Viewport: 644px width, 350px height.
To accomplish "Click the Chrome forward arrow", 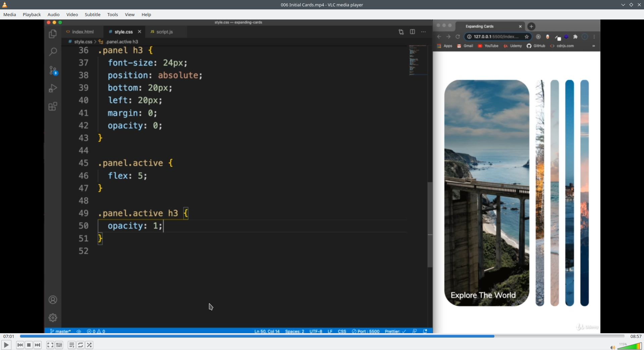I will (448, 37).
